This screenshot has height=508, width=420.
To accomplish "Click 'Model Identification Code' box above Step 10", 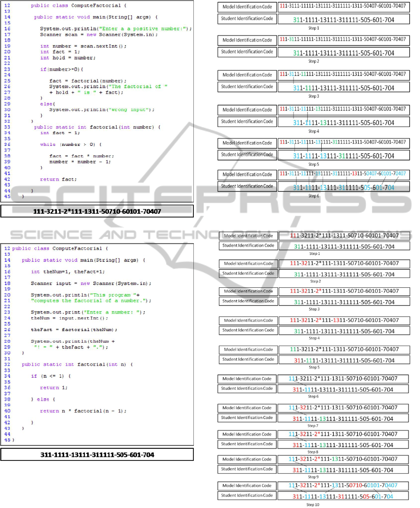I will pyautogui.click(x=248, y=485).
